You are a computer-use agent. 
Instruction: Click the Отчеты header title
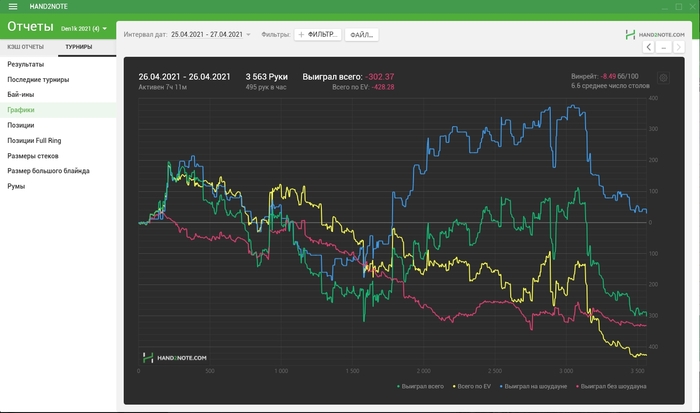pos(30,26)
